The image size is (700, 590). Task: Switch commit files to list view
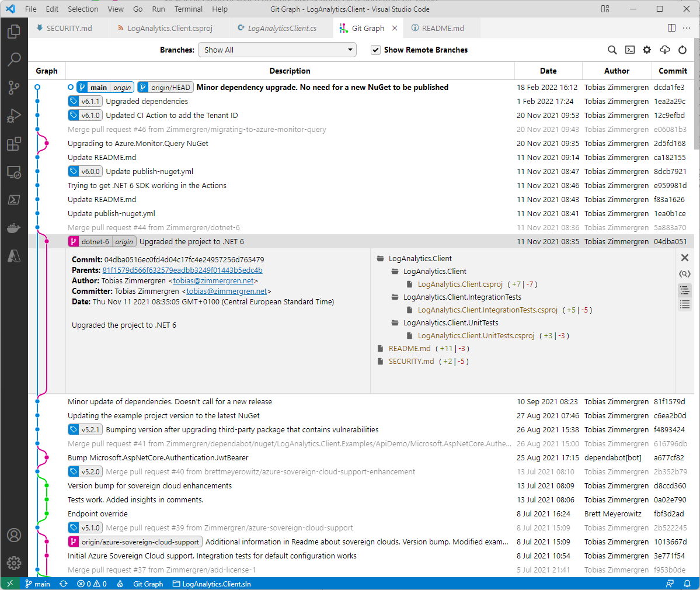(x=685, y=304)
